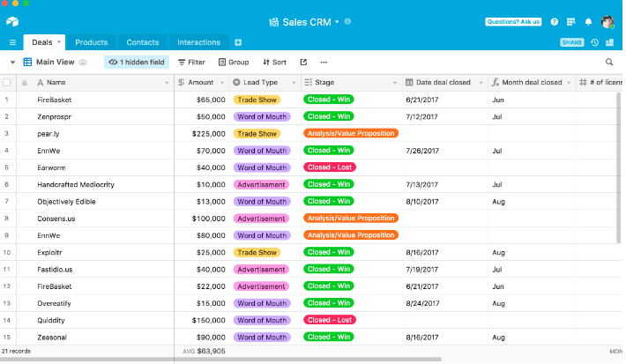This screenshot has width=626, height=364.
Task: Click the Closed - Lost tag for Earworm
Action: (330, 167)
